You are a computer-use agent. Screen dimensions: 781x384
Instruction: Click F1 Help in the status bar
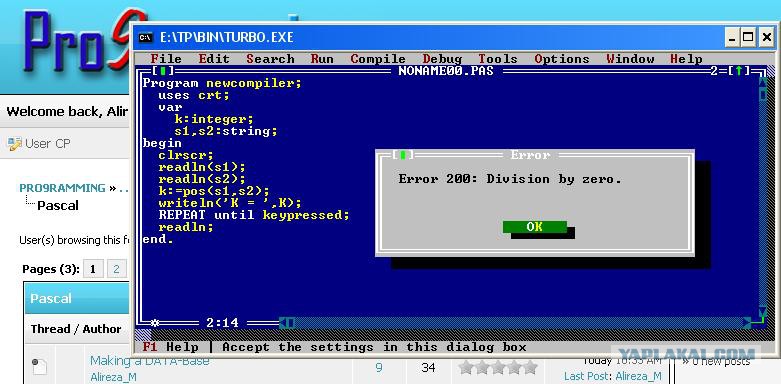[170, 347]
